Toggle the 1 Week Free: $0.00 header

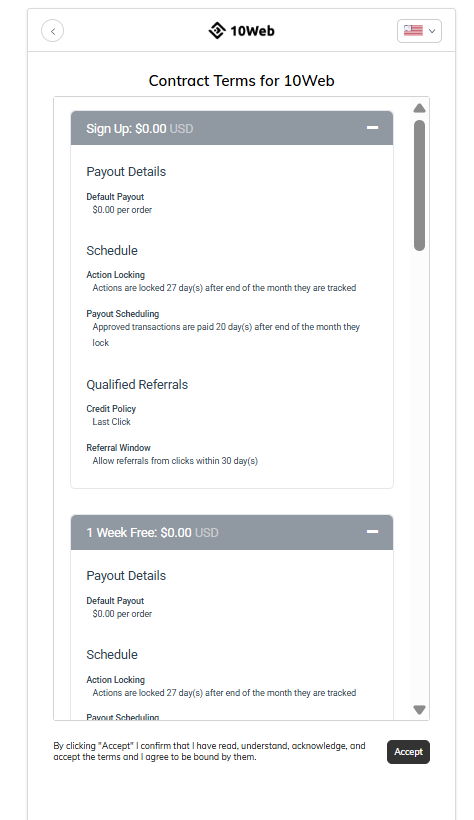point(232,532)
